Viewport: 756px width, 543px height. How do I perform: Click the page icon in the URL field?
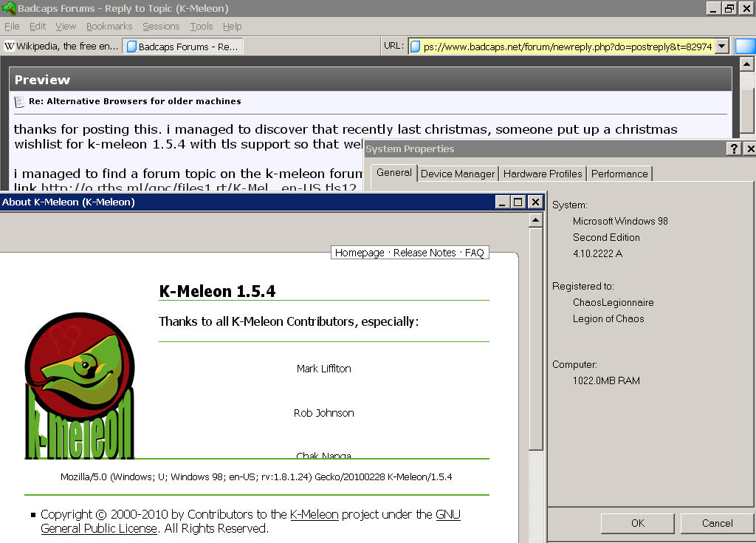pos(415,47)
